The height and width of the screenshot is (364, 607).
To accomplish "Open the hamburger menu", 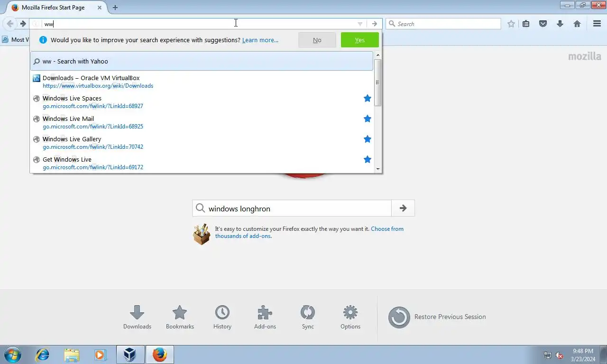I will click(x=597, y=24).
